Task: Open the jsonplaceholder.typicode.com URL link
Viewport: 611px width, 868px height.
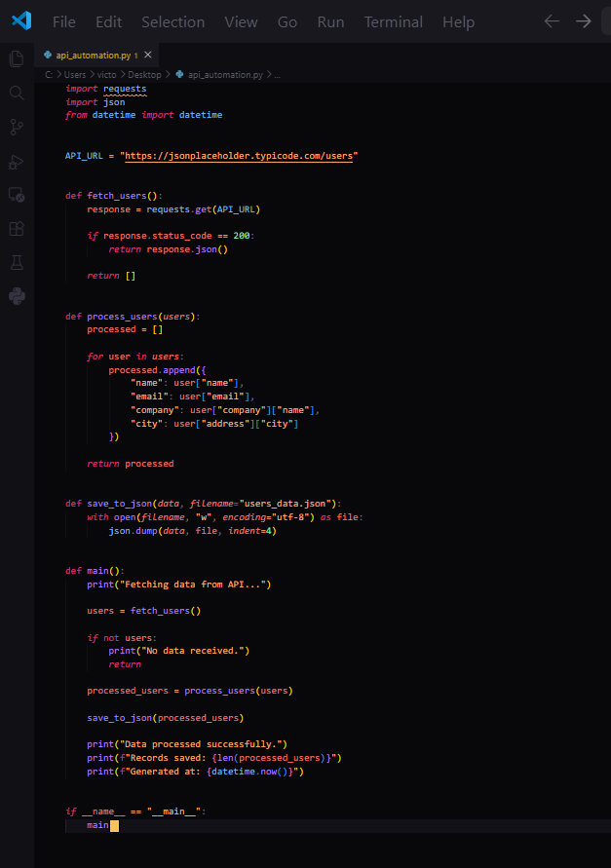Action: pos(239,156)
